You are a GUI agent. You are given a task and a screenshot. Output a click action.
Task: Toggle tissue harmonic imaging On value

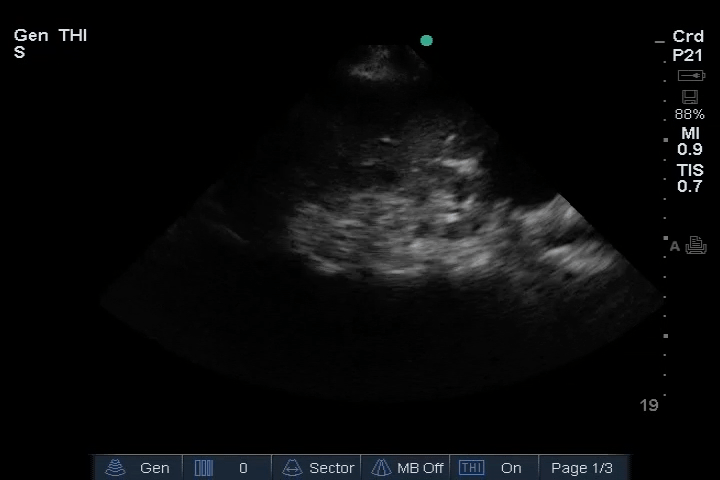pyautogui.click(x=511, y=468)
